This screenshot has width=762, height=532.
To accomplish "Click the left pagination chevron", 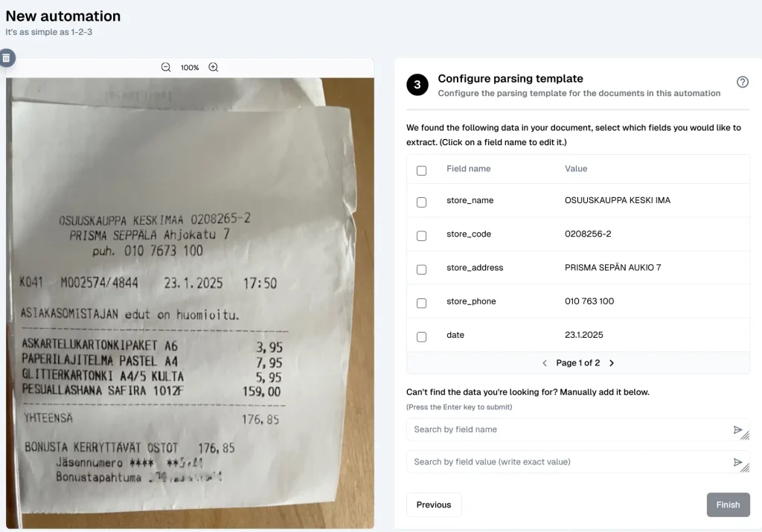I will click(x=545, y=363).
